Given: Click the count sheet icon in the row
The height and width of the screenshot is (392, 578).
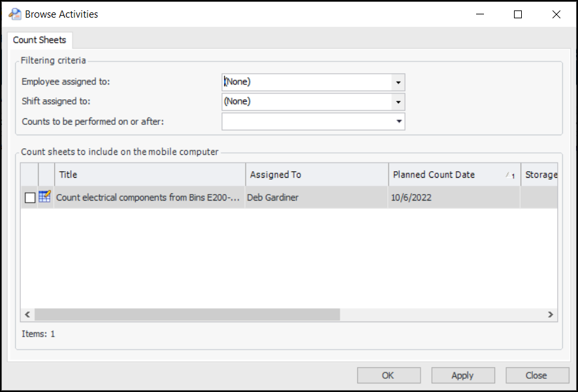Looking at the screenshot, I should tap(44, 197).
